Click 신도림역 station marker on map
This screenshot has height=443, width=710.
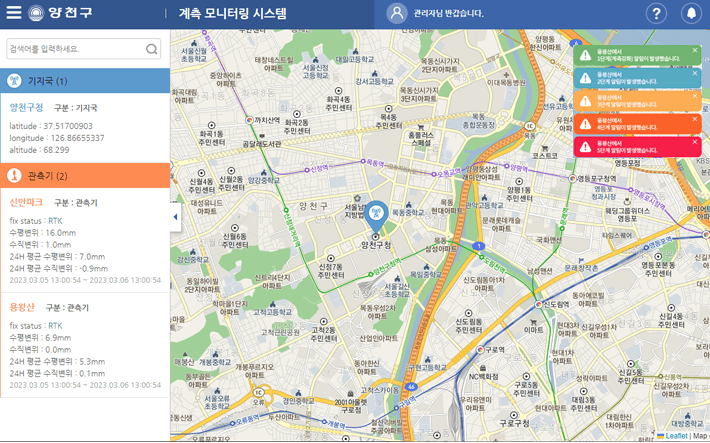pos(538,305)
